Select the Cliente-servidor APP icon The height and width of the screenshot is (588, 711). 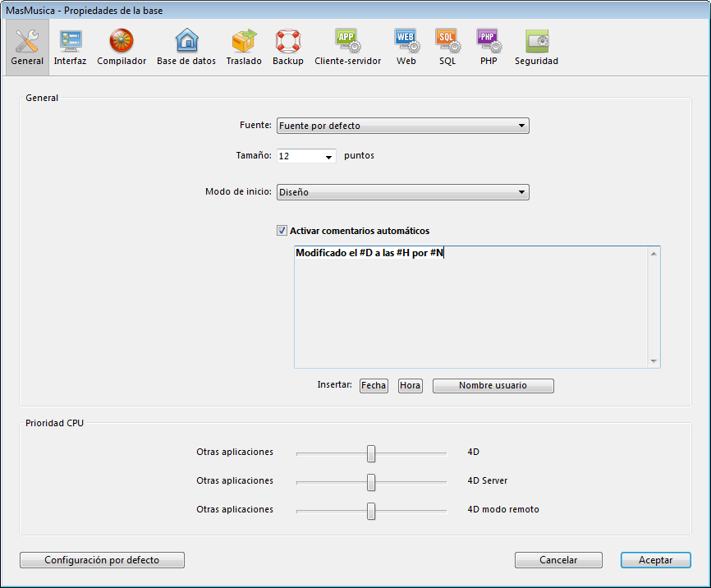[347, 41]
